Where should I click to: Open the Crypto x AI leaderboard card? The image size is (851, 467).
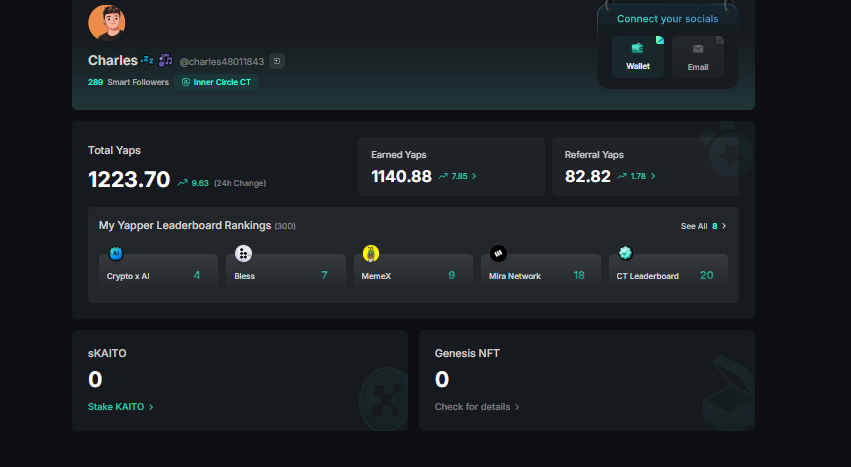click(x=158, y=273)
